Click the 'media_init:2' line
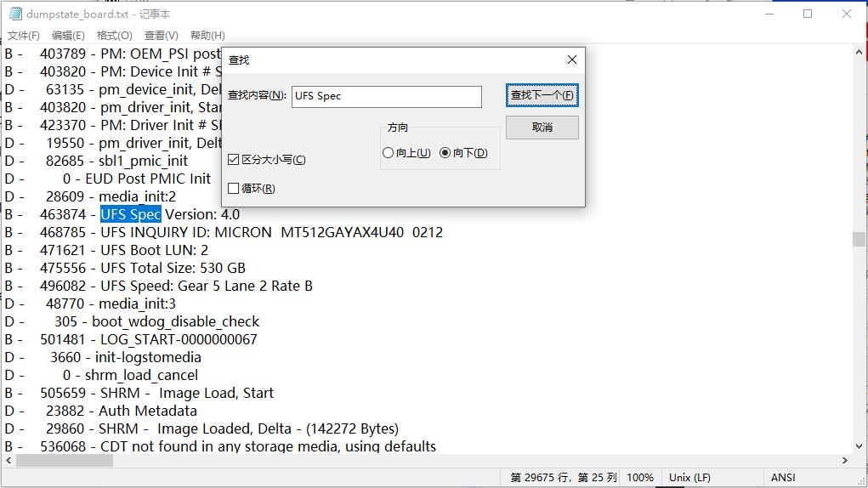This screenshot has width=868, height=488. click(90, 196)
